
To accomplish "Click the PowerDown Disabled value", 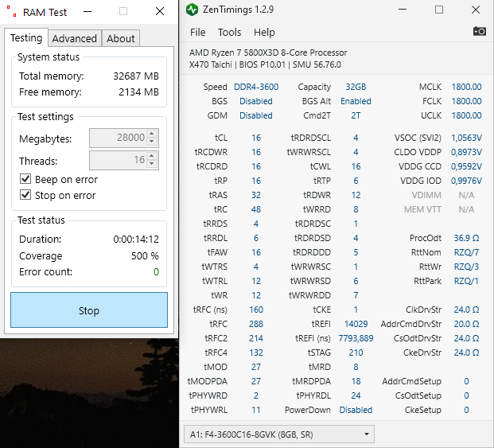I will [x=356, y=410].
